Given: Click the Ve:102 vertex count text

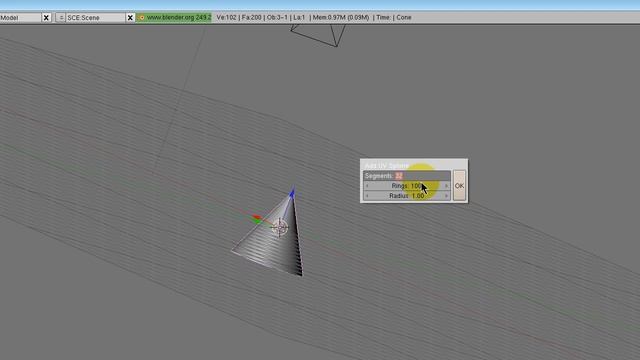Looking at the screenshot, I should [227, 18].
